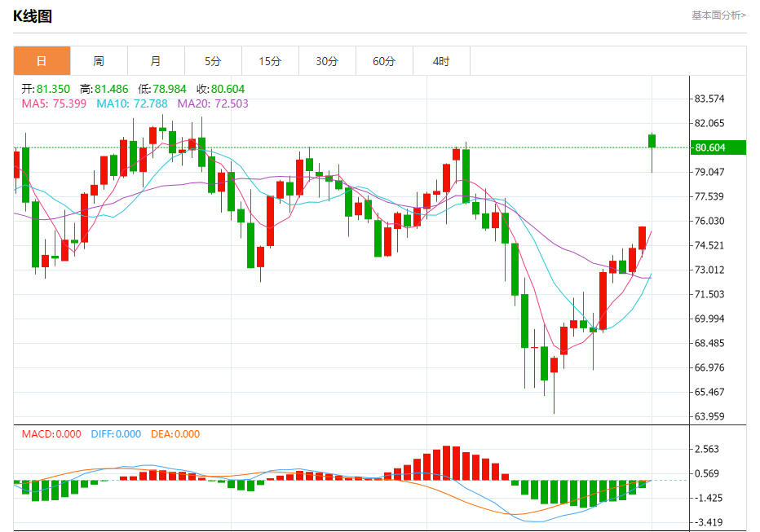This screenshot has height=532, width=760.
Task: Click the DEA:0.000 label
Action: coord(175,434)
